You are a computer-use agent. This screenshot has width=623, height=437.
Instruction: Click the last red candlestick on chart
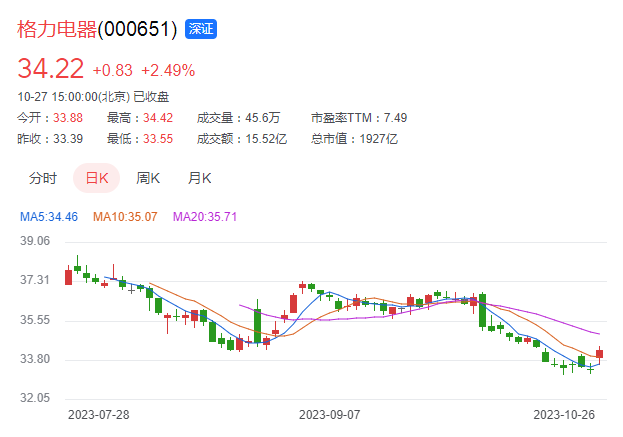pyautogui.click(x=600, y=354)
